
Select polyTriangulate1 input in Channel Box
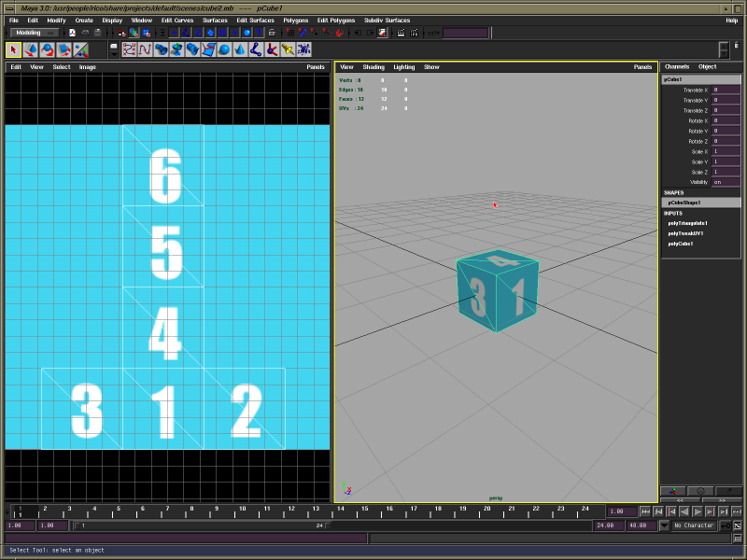687,223
